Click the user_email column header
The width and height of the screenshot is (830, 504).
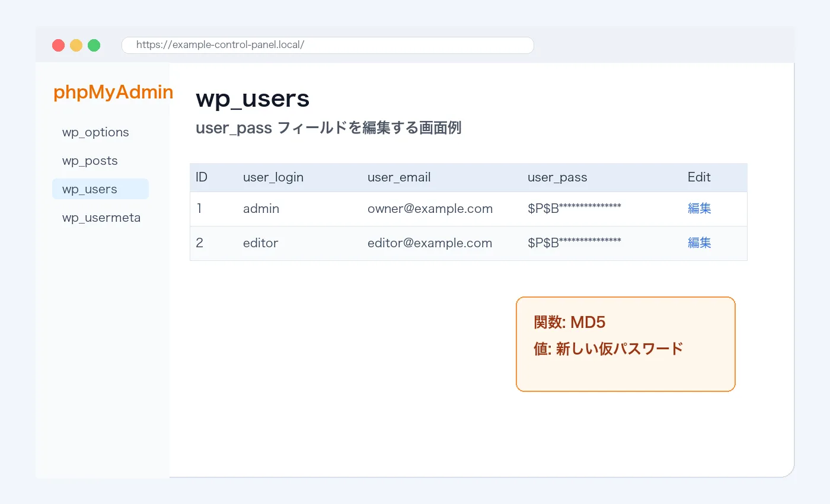click(x=399, y=177)
